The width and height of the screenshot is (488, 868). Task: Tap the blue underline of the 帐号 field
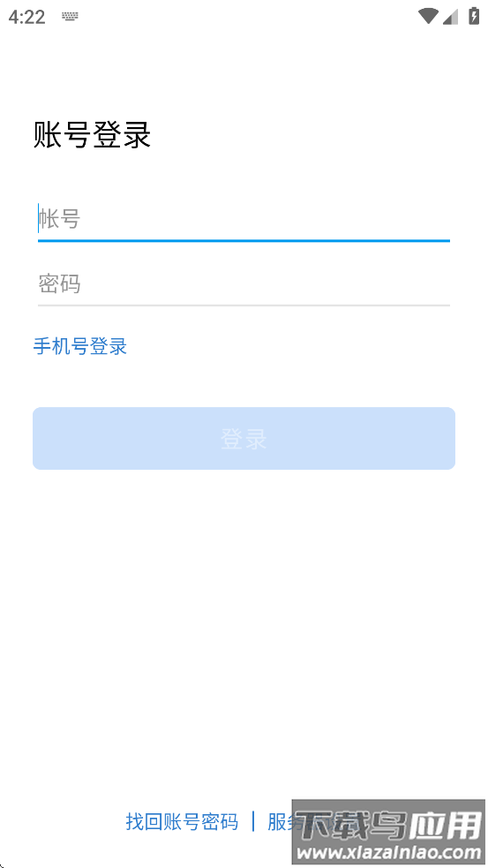[x=244, y=241]
